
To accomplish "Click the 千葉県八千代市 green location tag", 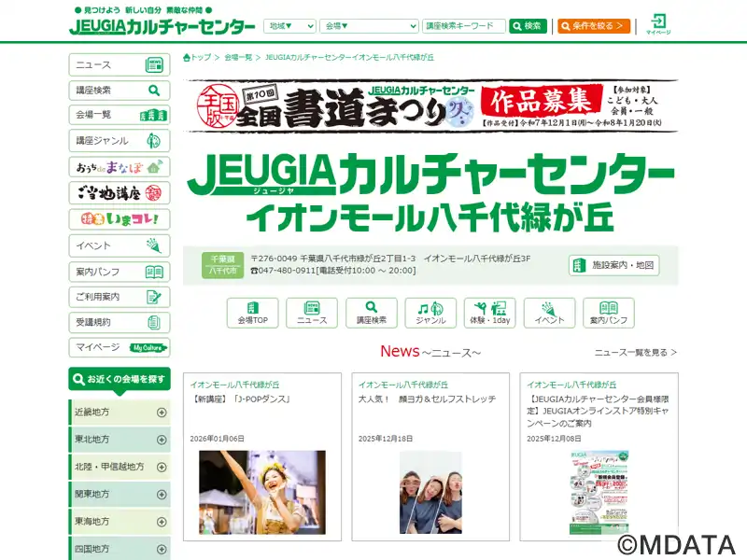I will 222,265.
